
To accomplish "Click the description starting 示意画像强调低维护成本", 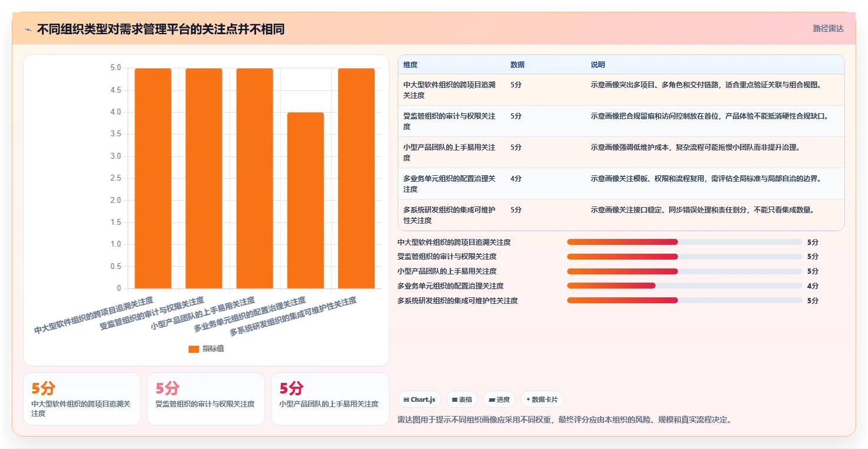I will (x=695, y=147).
